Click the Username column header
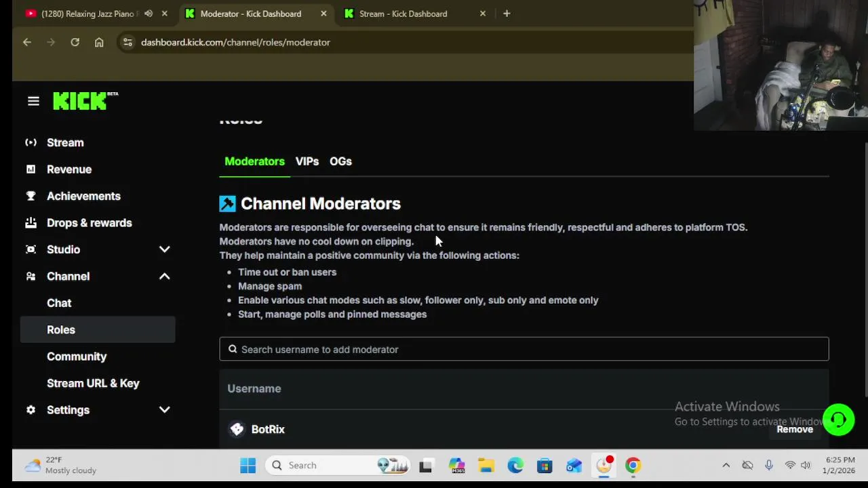 pos(254,388)
